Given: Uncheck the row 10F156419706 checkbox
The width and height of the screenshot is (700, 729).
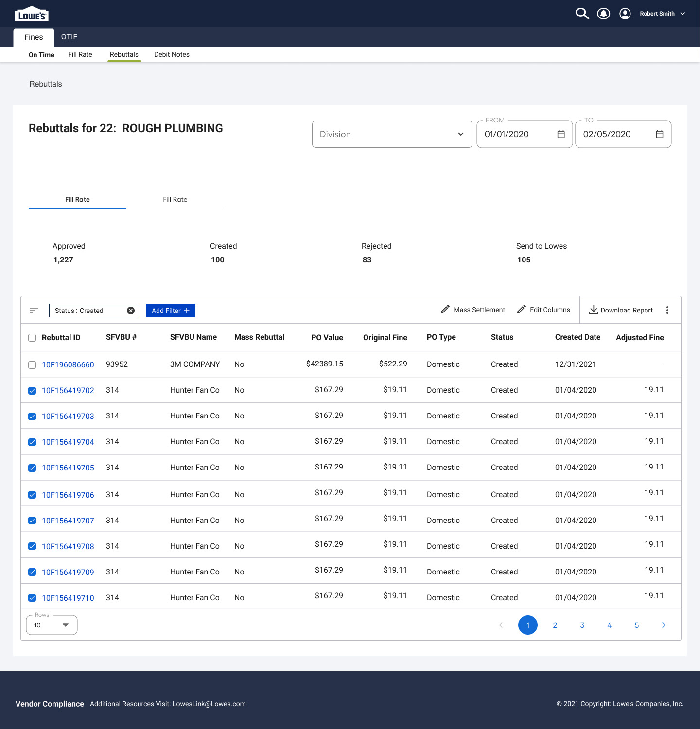Looking at the screenshot, I should [32, 495].
